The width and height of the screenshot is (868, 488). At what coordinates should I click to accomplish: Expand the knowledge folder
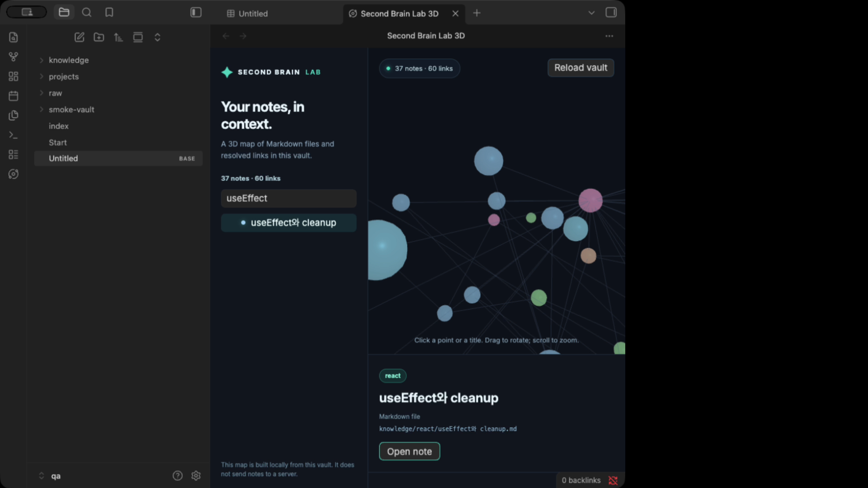click(x=118, y=60)
